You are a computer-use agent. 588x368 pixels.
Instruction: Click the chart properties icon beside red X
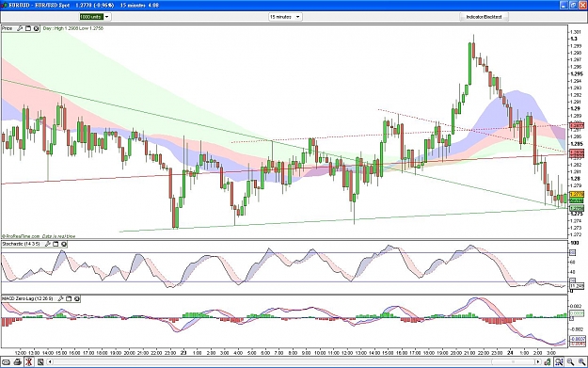40,362
